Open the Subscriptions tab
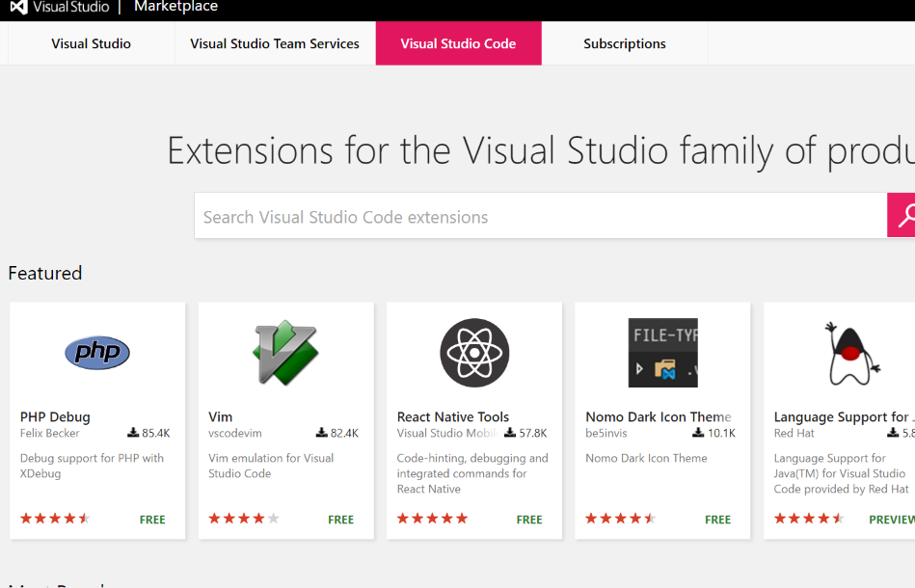Viewport: 915px width, 588px height. (625, 43)
